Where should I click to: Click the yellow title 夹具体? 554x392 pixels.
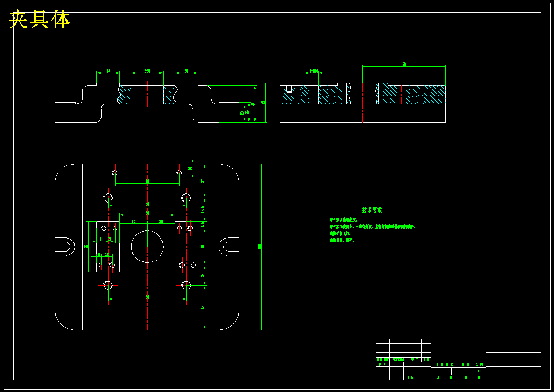pyautogui.click(x=40, y=20)
